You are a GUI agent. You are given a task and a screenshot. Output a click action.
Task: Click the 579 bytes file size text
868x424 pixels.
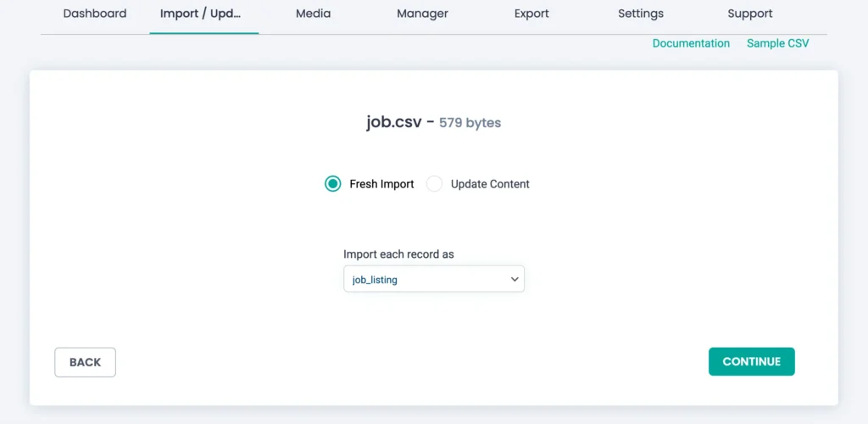470,123
